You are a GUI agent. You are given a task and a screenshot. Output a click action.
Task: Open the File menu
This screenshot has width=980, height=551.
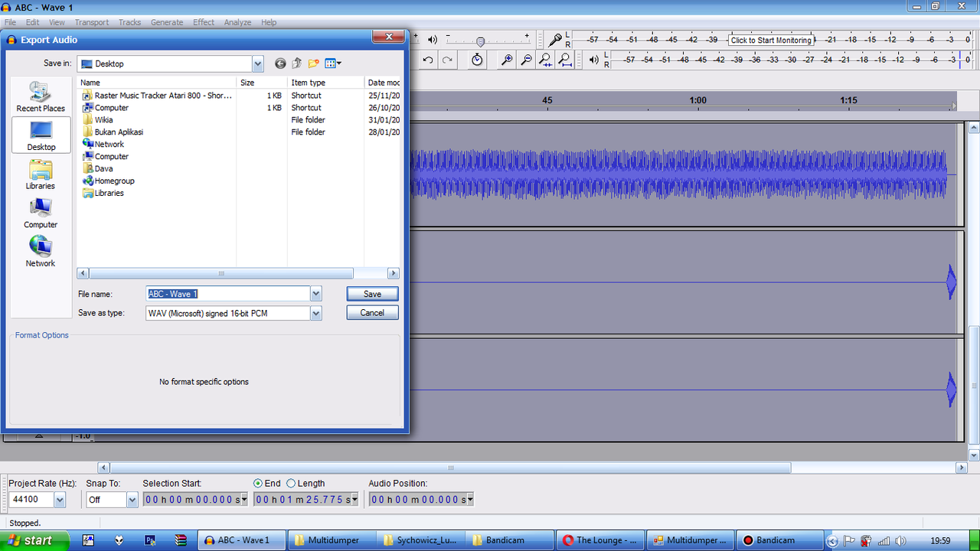pyautogui.click(x=10, y=22)
